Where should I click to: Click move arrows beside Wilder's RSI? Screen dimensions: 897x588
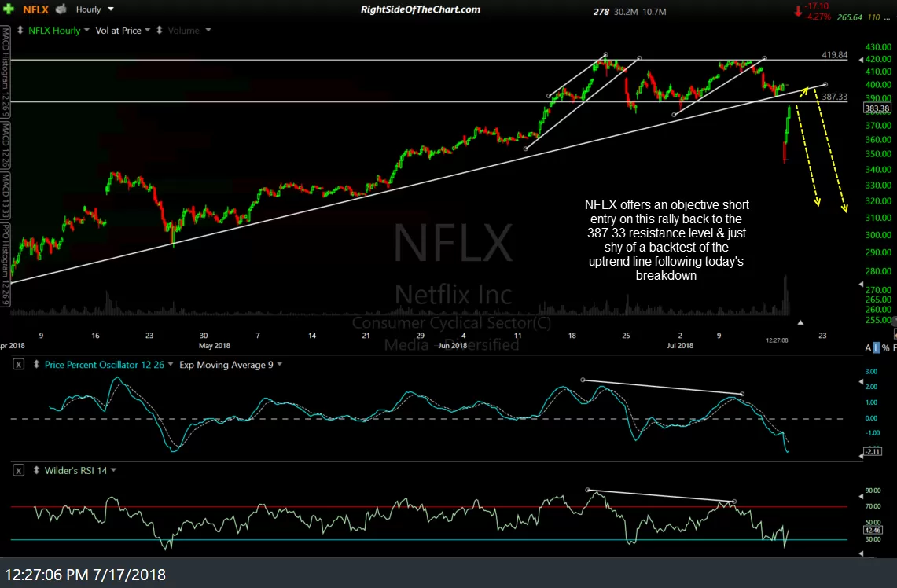coord(37,470)
